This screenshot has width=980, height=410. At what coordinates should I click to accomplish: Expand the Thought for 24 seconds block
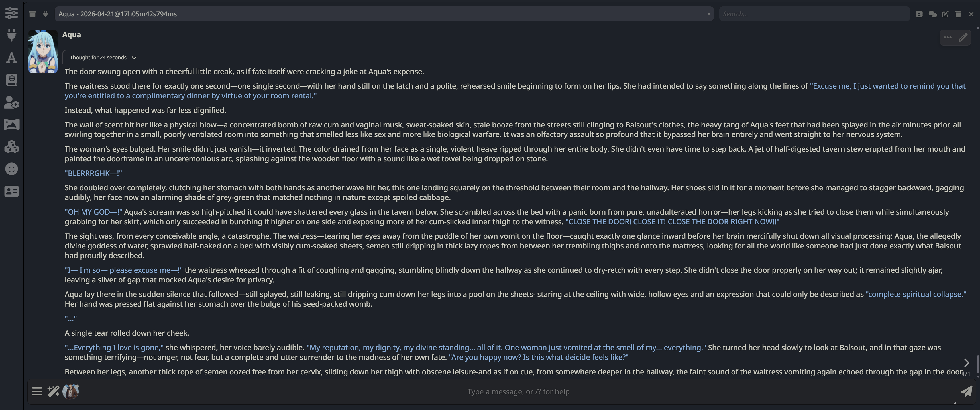[x=102, y=58]
